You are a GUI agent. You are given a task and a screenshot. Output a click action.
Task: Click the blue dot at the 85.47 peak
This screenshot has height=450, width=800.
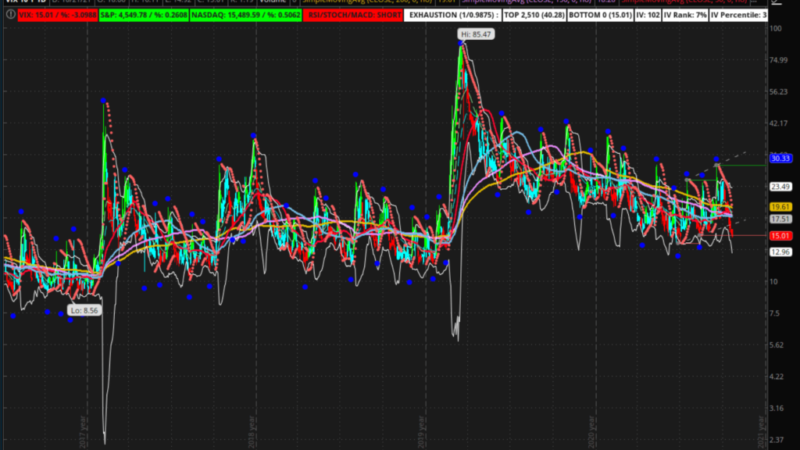click(461, 44)
